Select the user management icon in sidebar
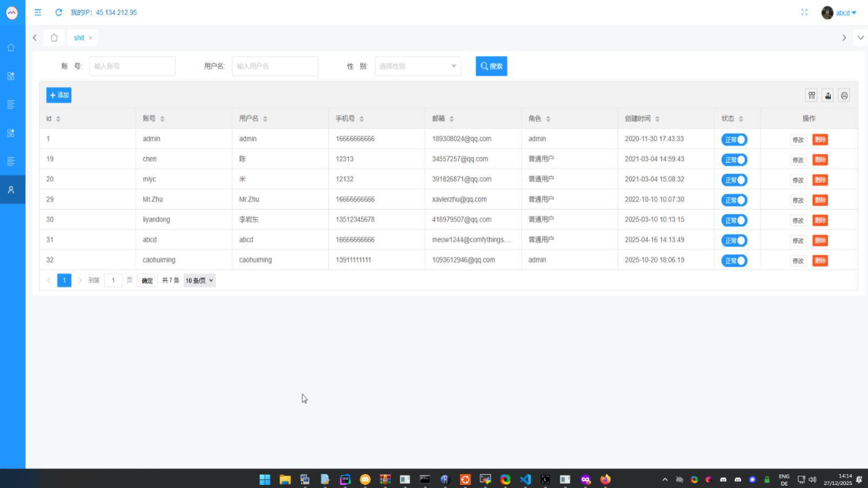Image resolution: width=868 pixels, height=488 pixels. tap(11, 190)
